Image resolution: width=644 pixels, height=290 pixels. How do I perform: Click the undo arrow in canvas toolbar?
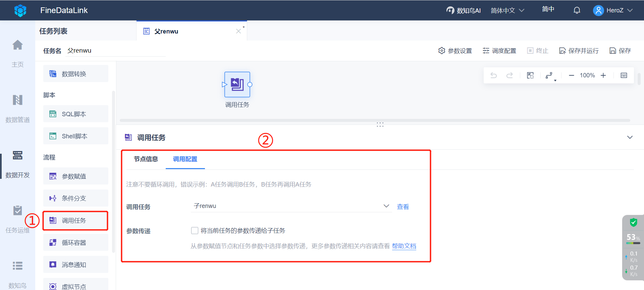[493, 75]
